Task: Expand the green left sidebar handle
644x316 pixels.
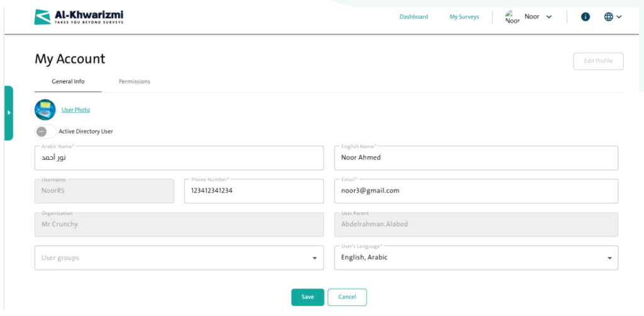Action: pos(9,113)
